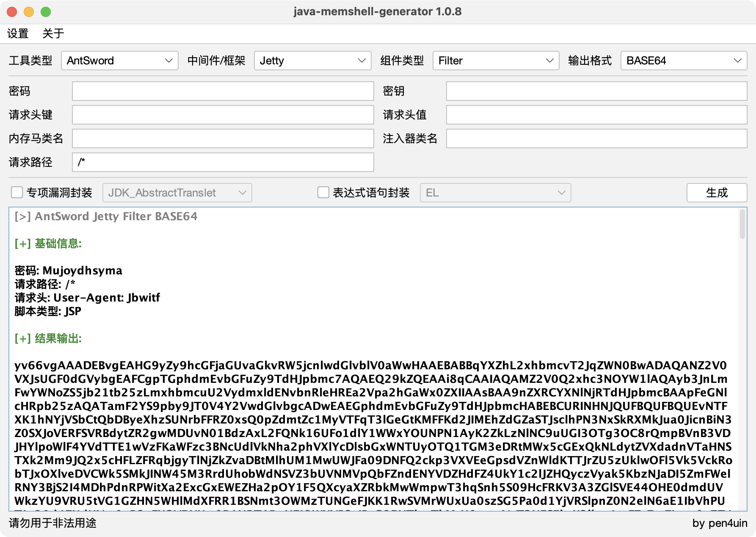Expand the 输出格式 BASE64 dropdown

pyautogui.click(x=684, y=61)
